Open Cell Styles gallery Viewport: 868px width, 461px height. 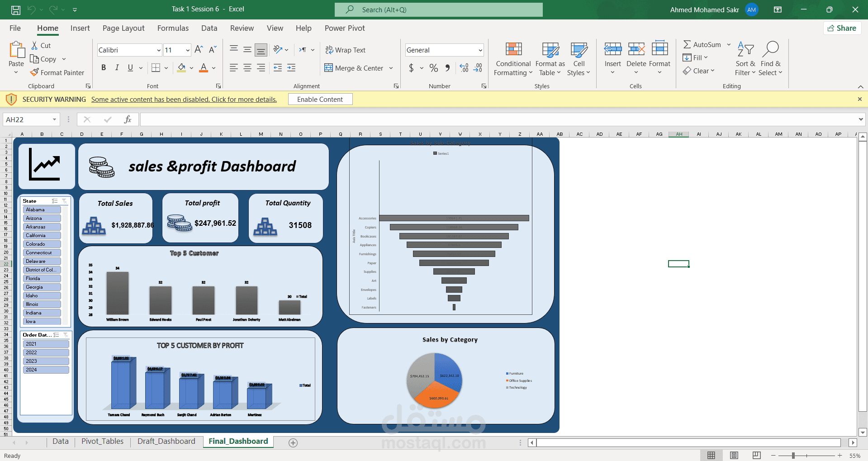(579, 59)
